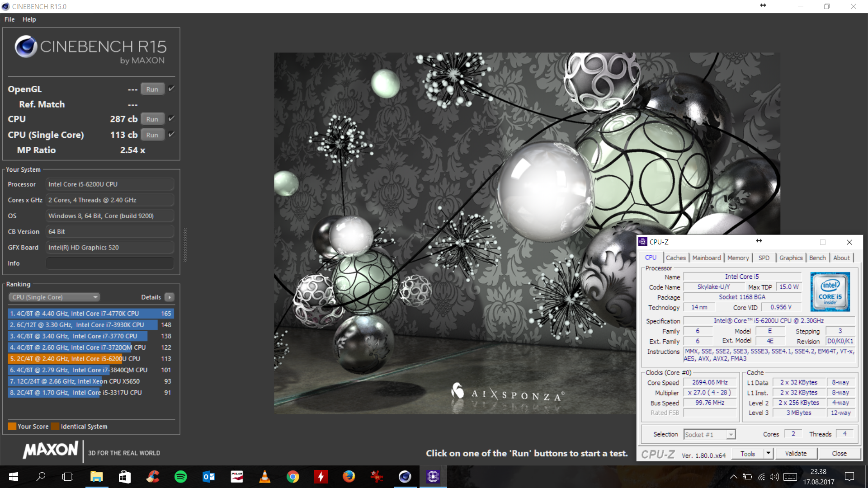The height and width of the screenshot is (488, 868).
Task: Select ranking row Xeon X5650
Action: click(91, 381)
